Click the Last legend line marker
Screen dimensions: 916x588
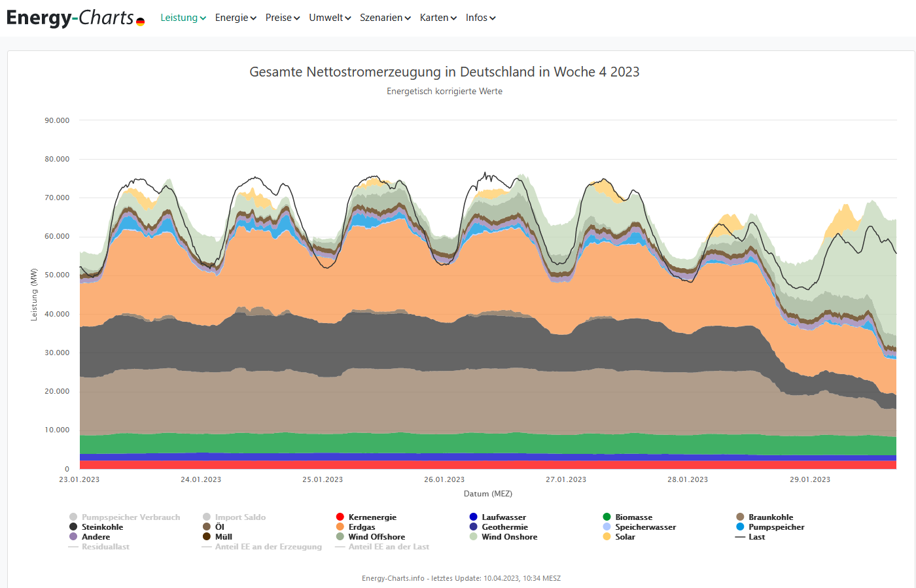pyautogui.click(x=740, y=537)
